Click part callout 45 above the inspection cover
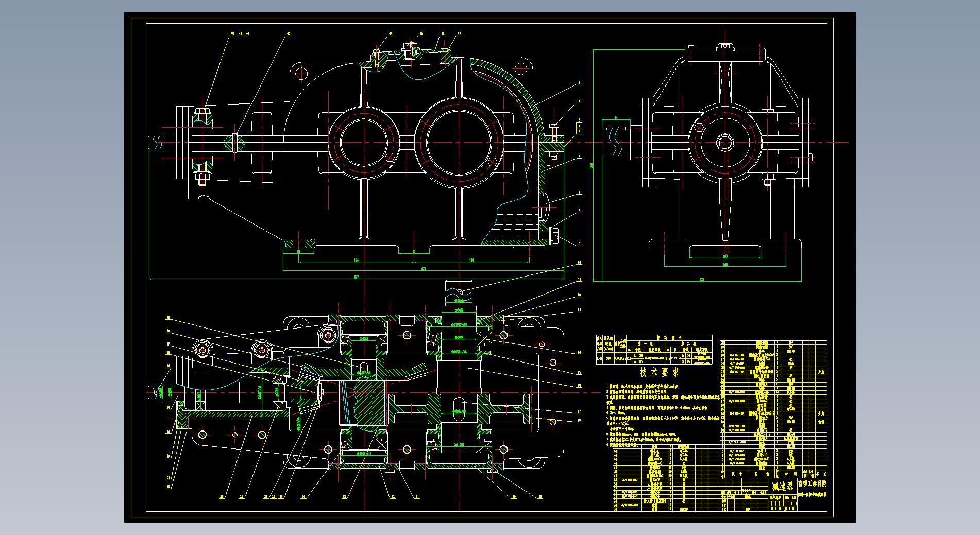This screenshot has width=980, height=535. pyautogui.click(x=421, y=33)
